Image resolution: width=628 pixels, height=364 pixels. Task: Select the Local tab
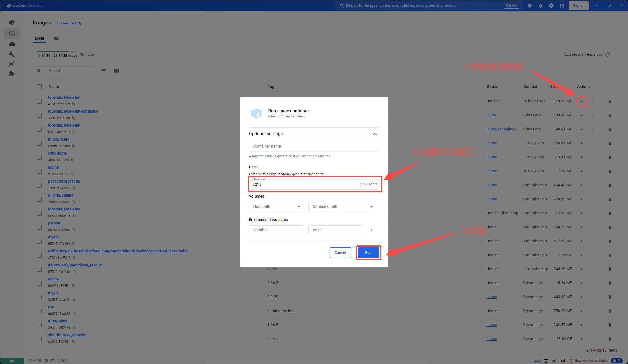click(x=39, y=38)
